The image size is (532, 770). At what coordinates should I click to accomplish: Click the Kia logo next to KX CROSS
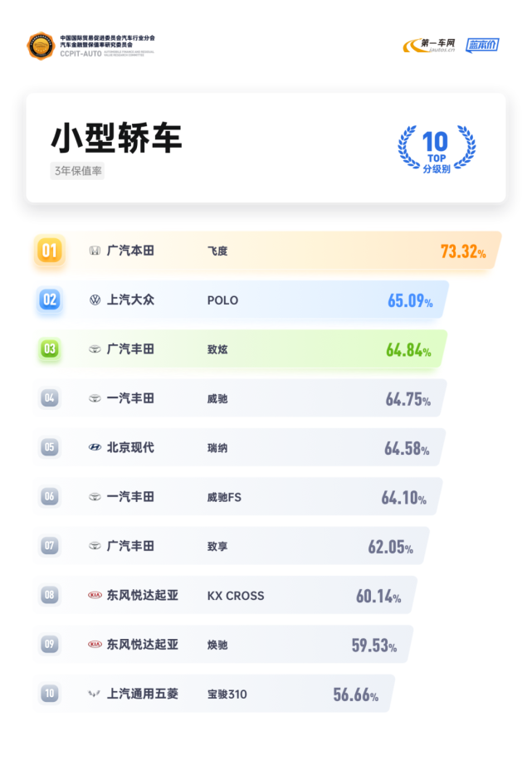pos(95,595)
